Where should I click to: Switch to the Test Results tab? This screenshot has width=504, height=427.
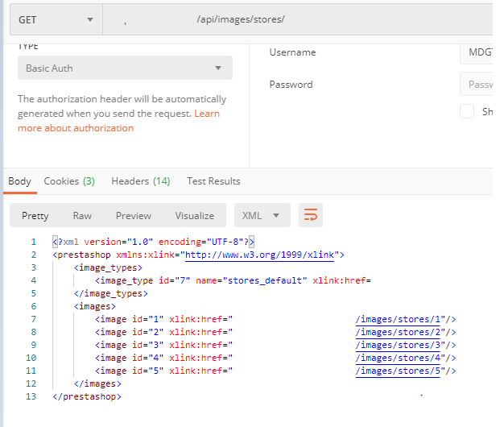pos(213,181)
